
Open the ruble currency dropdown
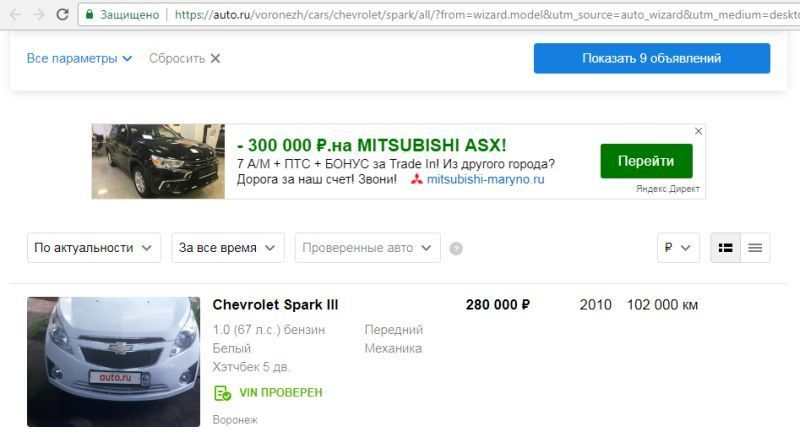pos(678,248)
